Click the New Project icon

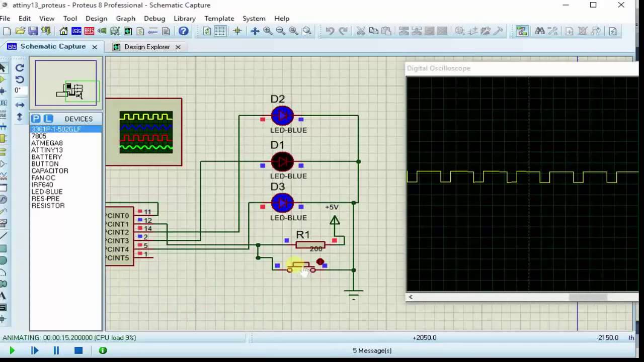(x=7, y=31)
